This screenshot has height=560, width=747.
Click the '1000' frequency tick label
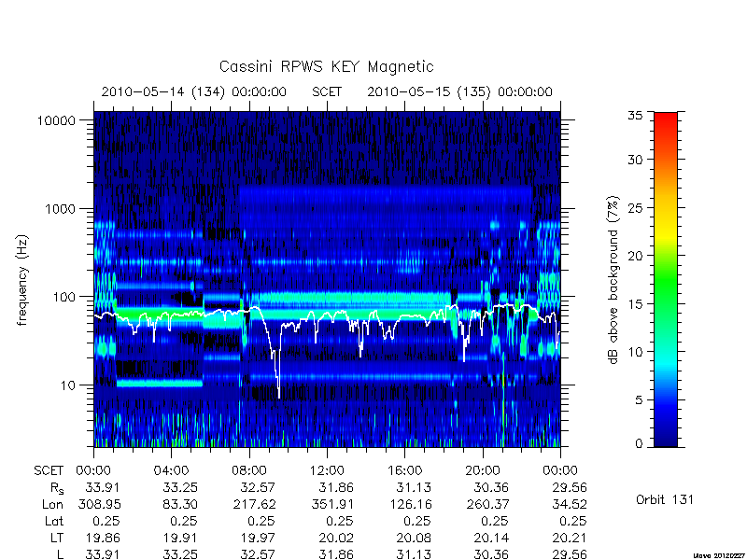61,209
